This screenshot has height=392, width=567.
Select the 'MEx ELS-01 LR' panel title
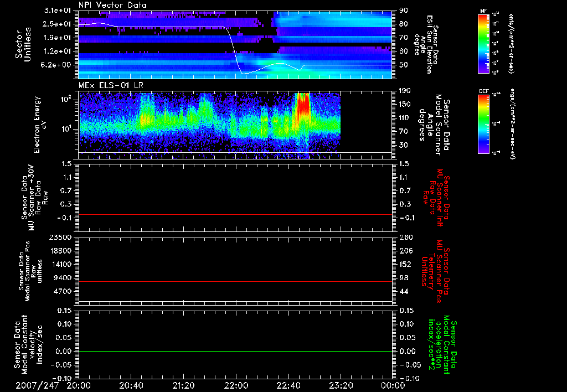[x=110, y=85]
